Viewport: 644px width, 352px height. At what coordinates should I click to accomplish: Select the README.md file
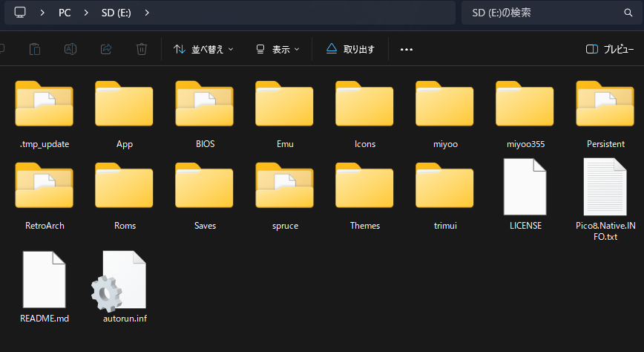44,282
